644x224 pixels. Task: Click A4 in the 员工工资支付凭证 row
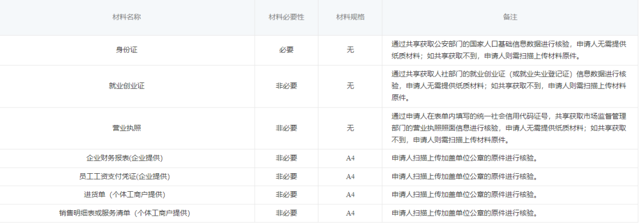click(351, 177)
